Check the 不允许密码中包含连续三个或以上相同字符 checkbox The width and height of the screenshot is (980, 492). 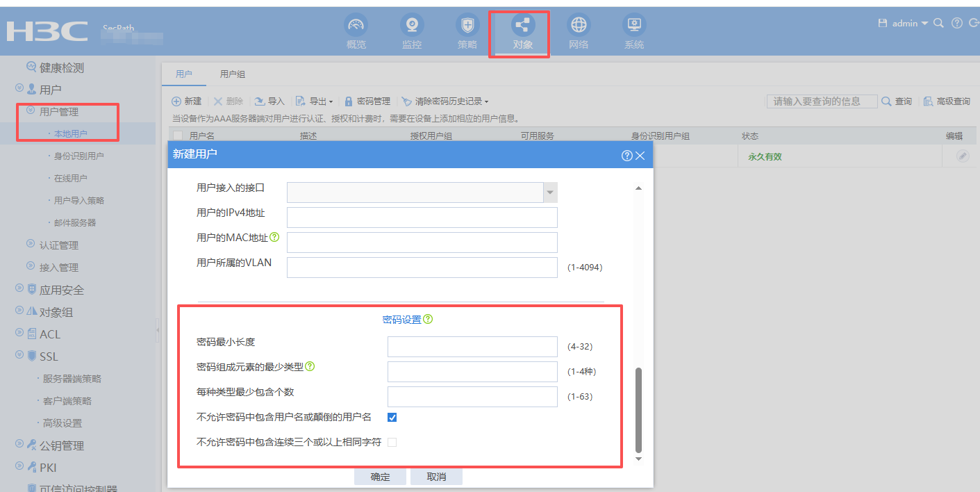(x=392, y=442)
